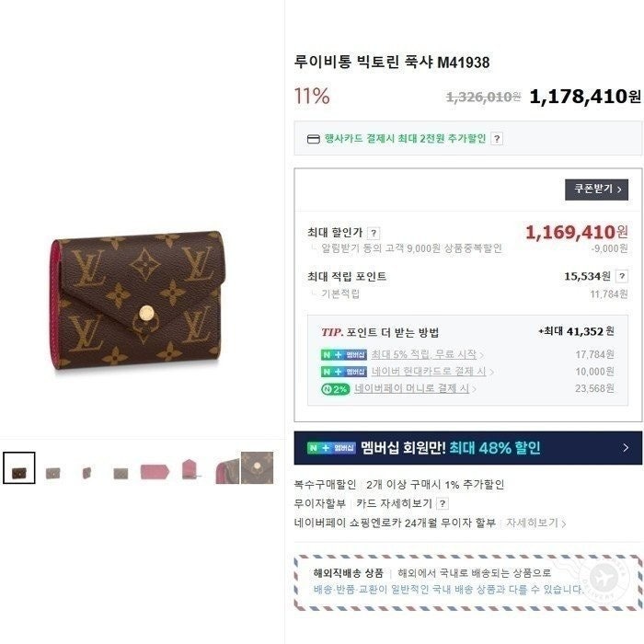The height and width of the screenshot is (644, 644).
Task: Select the second gray wallet thumbnail
Action: point(53,473)
